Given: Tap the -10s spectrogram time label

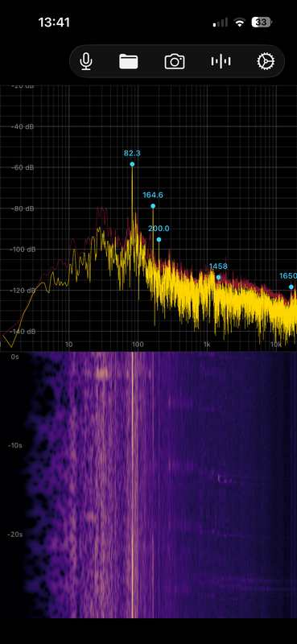Looking at the screenshot, I should coord(14,445).
